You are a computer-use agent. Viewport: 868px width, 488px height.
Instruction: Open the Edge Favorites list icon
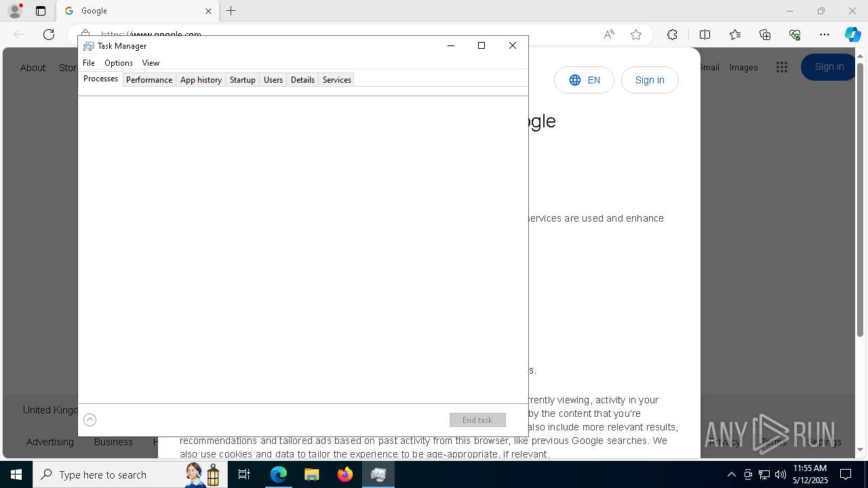pyautogui.click(x=735, y=35)
